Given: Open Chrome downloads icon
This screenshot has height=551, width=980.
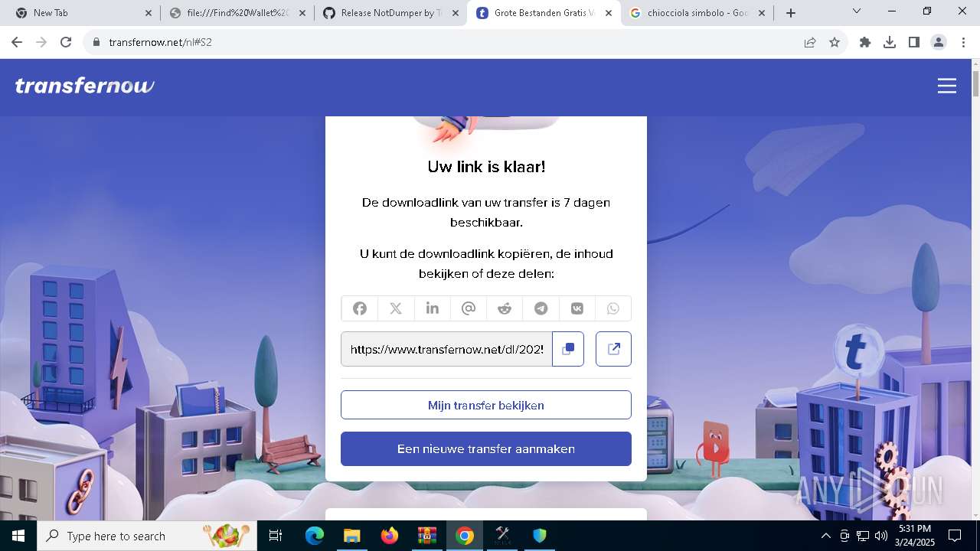Looking at the screenshot, I should coord(890,42).
